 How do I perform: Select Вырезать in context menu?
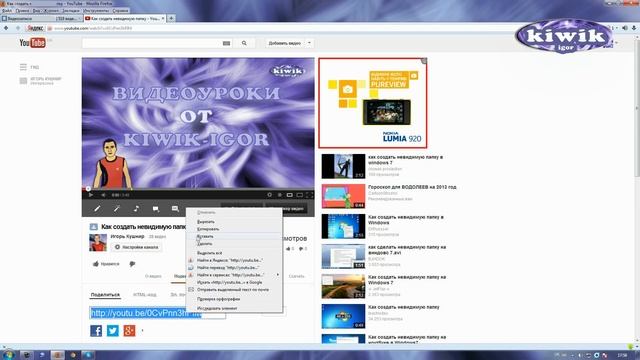234,222
